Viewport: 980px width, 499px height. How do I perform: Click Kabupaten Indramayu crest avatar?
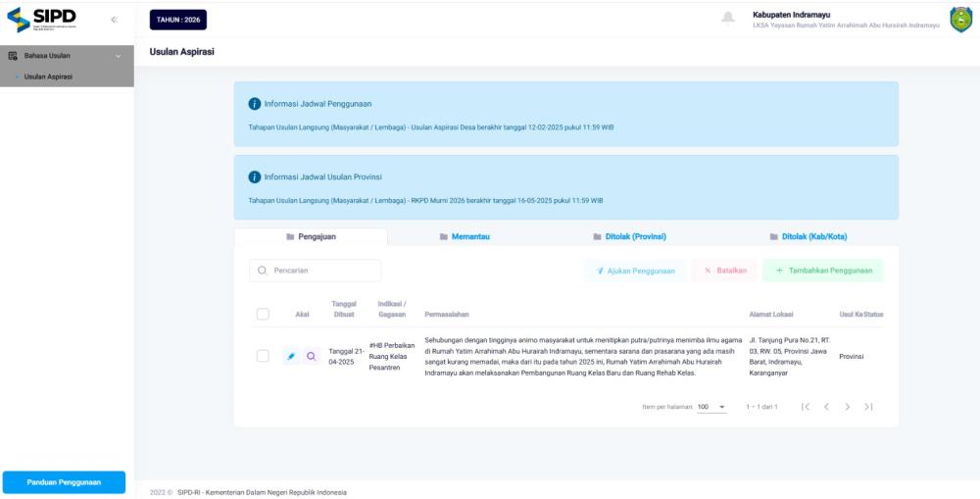[x=960, y=20]
